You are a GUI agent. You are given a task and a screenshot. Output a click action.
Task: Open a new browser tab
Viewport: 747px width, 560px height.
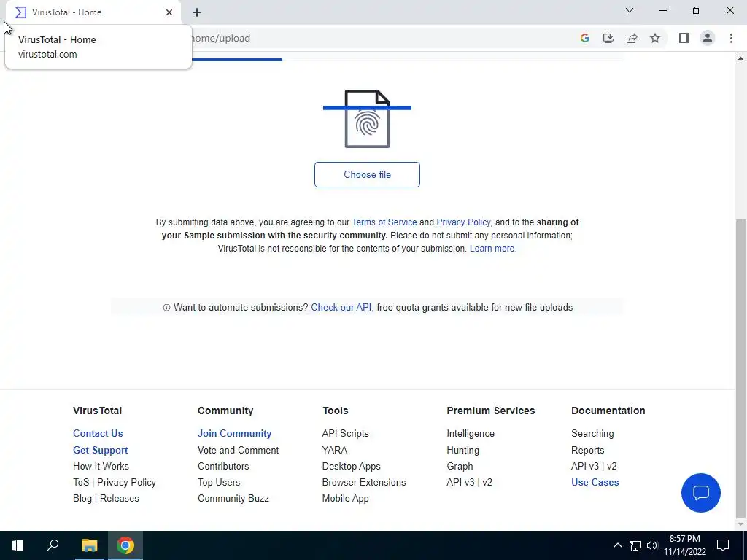click(x=197, y=12)
